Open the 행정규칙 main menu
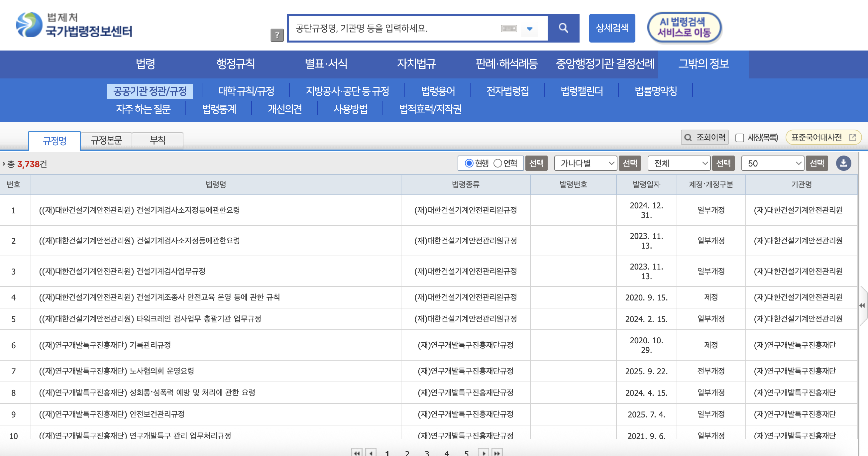 [235, 64]
